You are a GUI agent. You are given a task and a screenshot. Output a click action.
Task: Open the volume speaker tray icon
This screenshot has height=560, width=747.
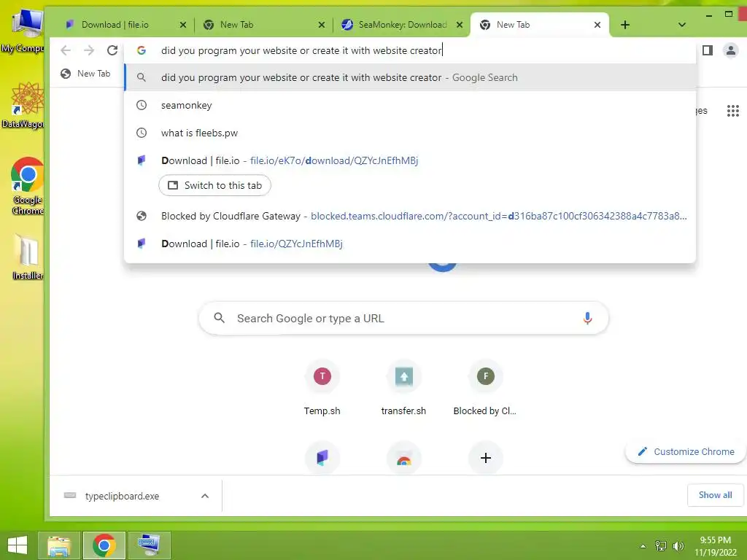[x=678, y=546]
